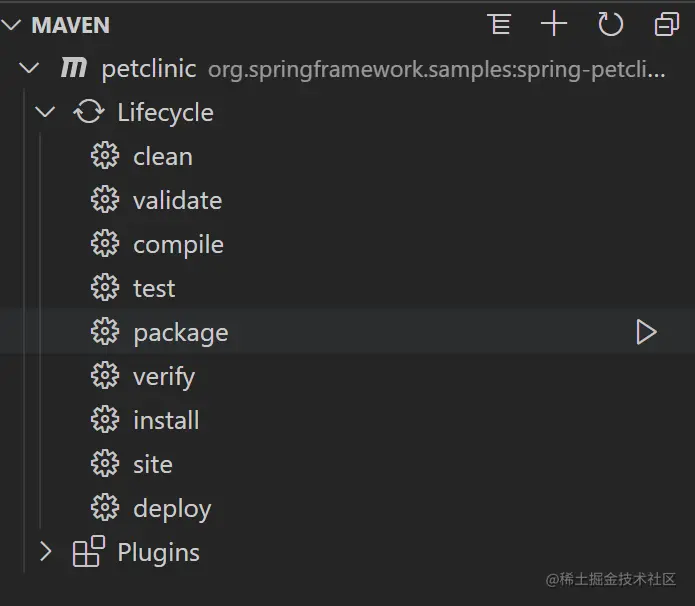Viewport: 695px width, 606px height.
Task: Click the Plugins label
Action: pos(158,554)
